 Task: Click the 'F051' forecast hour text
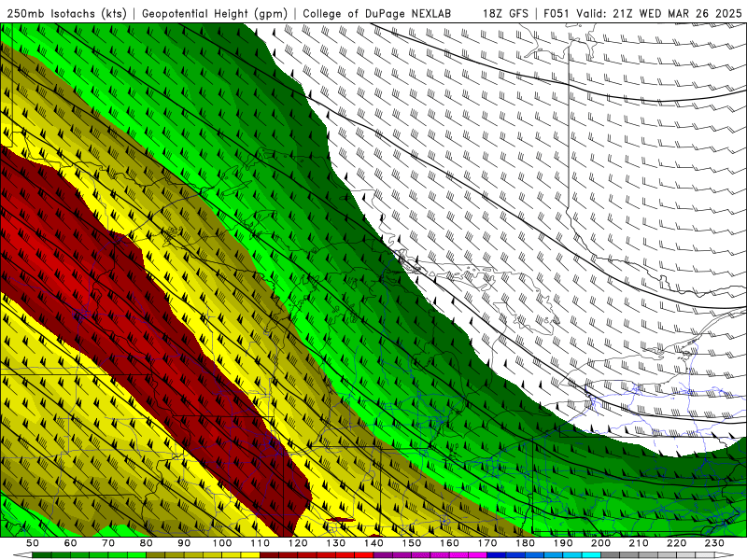(x=557, y=14)
